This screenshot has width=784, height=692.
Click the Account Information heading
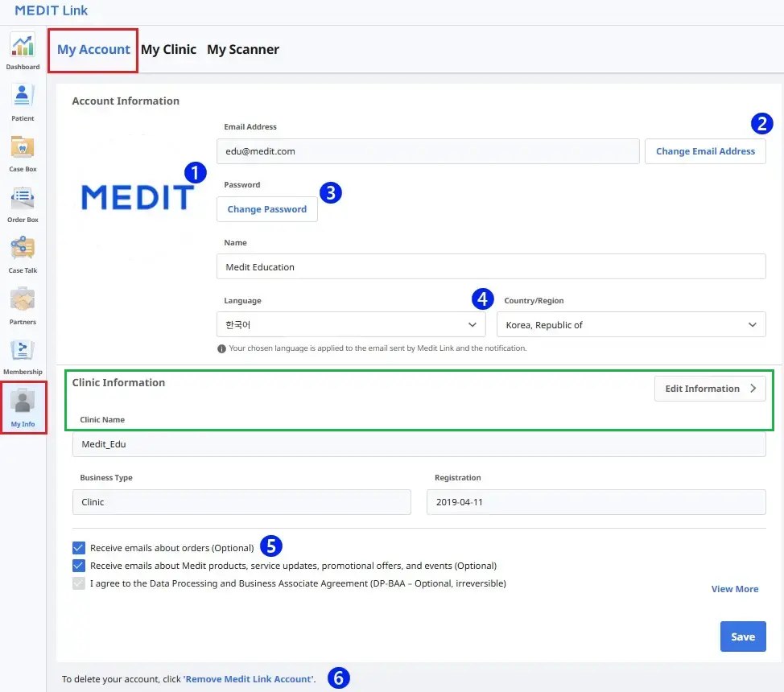[x=126, y=101]
